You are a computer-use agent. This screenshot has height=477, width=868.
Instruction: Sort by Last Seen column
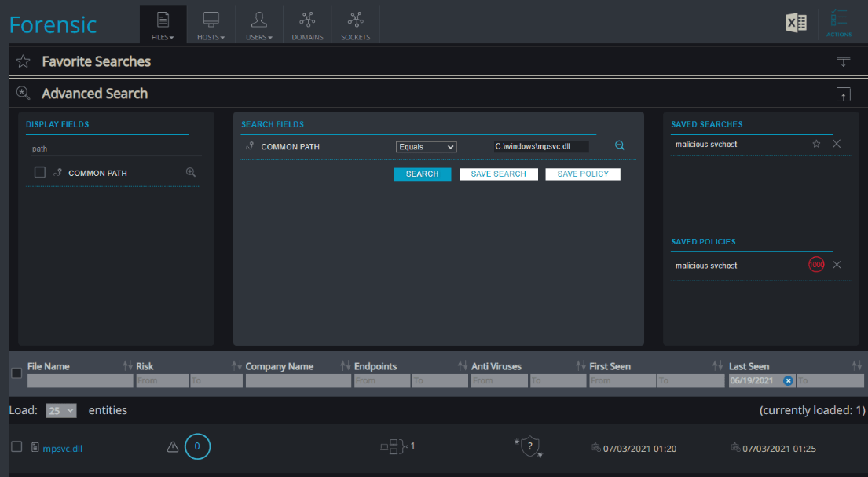pyautogui.click(x=857, y=365)
